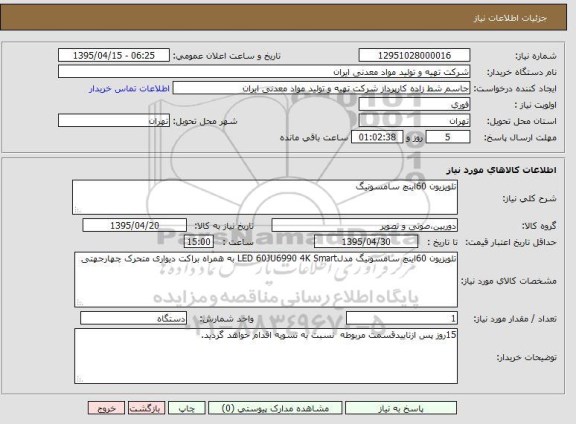Click the واحد شمارش field showing دستگاه

(x=133, y=318)
